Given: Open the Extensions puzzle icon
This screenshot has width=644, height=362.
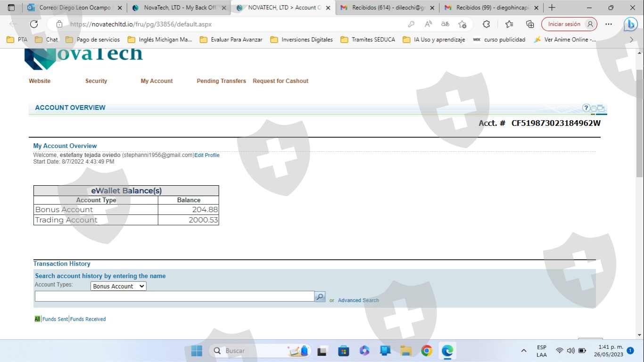Looking at the screenshot, I should (486, 24).
